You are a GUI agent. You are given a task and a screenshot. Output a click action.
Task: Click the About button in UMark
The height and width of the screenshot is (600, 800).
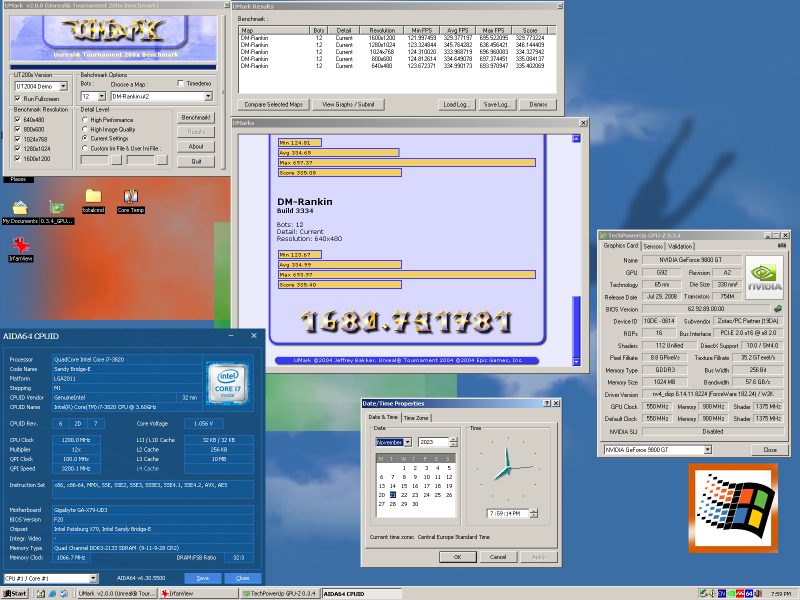[196, 146]
